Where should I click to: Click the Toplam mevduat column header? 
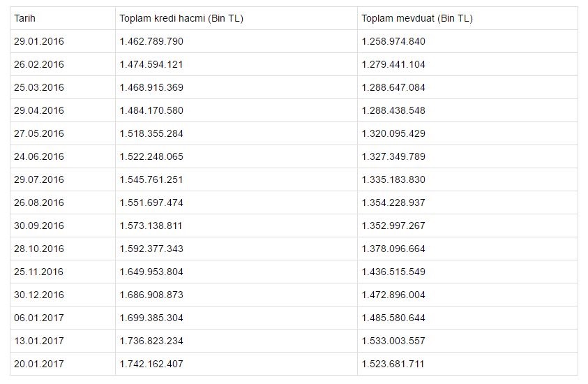coord(417,19)
